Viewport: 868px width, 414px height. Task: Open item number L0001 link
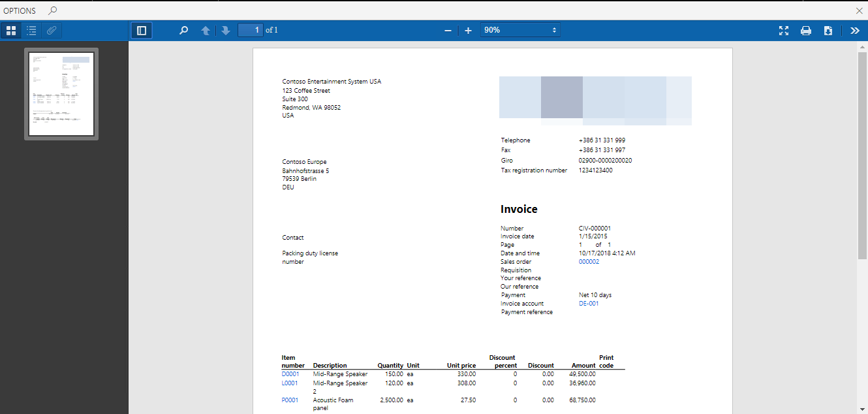point(290,383)
